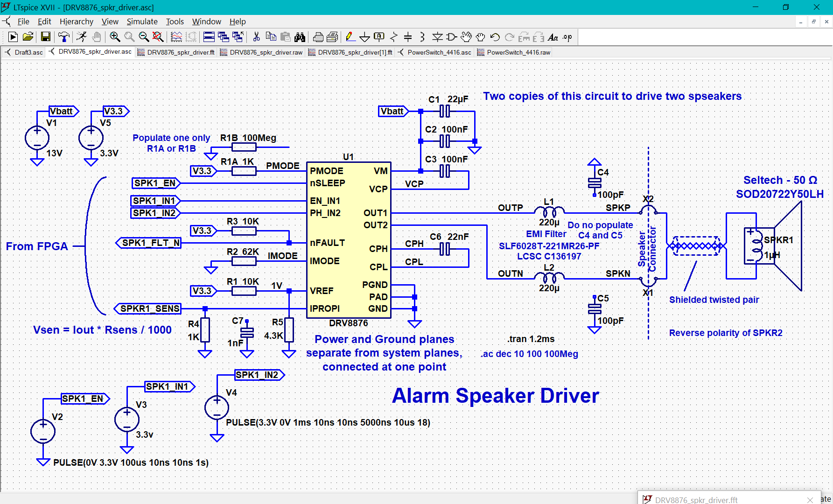Open the Component gate icon
Screen dimensions: 833x504
click(x=452, y=37)
